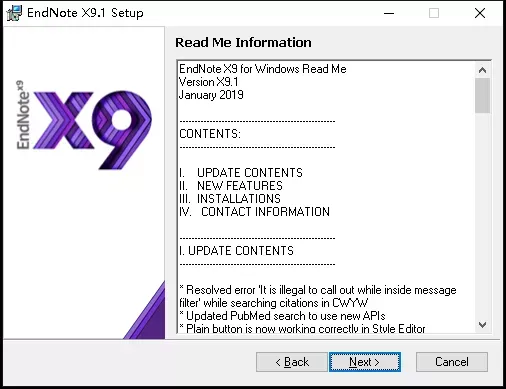This screenshot has height=389, width=506.
Task: Click the empty scrollbar track below the thumb
Action: [x=482, y=215]
